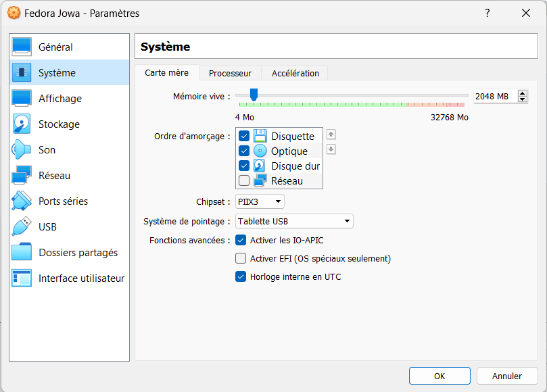Click the 4 Mo minimum memory label
547x392 pixels.
245,117
